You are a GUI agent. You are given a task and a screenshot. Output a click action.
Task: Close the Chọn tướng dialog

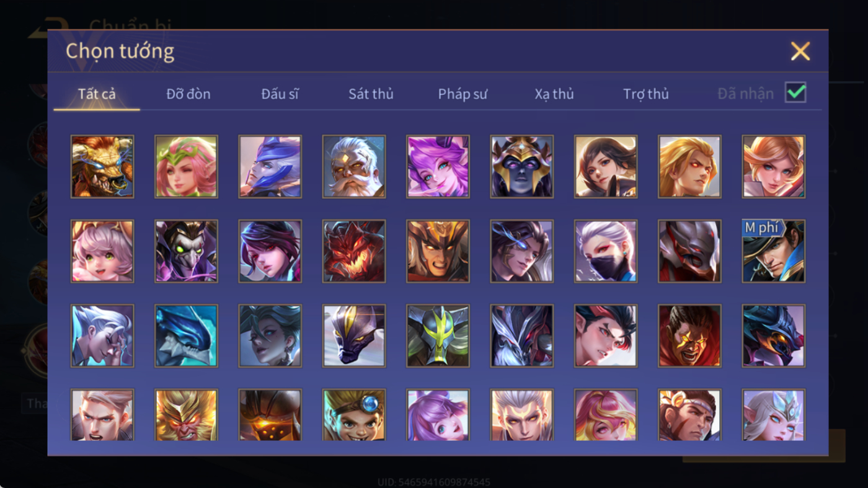[x=800, y=51]
